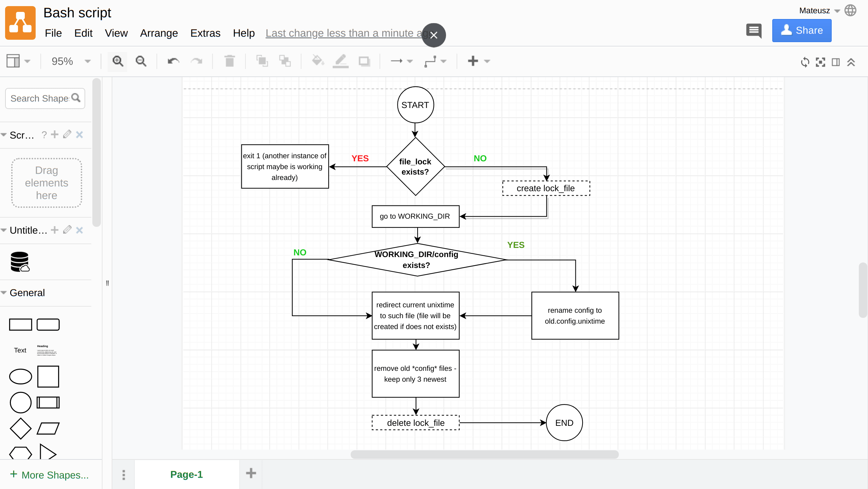Click the zoom in magnifier icon
The height and width of the screenshot is (489, 868).
coord(117,61)
